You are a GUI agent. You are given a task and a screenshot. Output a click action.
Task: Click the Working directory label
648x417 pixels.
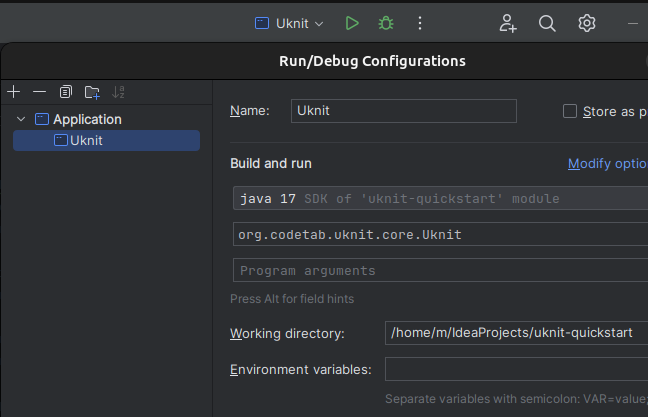[287, 334]
